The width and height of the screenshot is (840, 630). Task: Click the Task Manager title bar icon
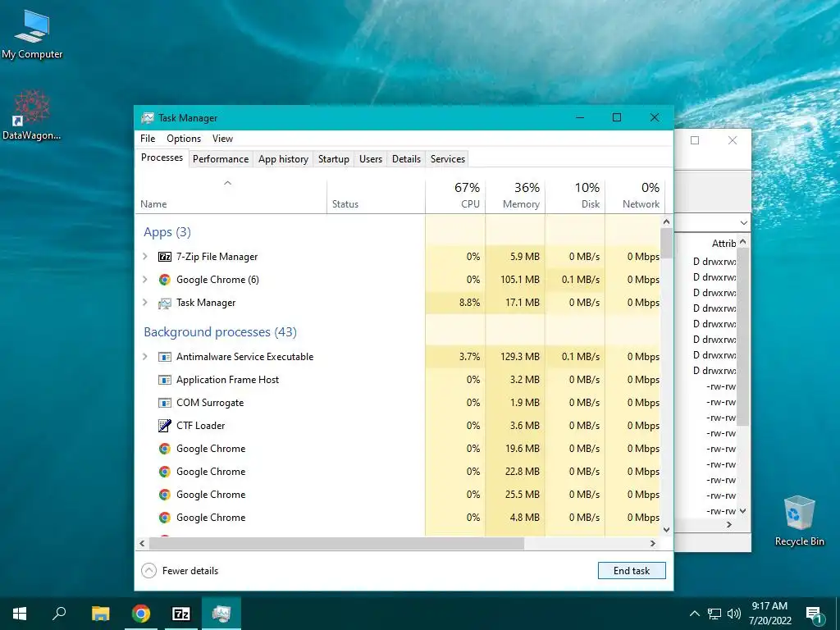(x=148, y=118)
